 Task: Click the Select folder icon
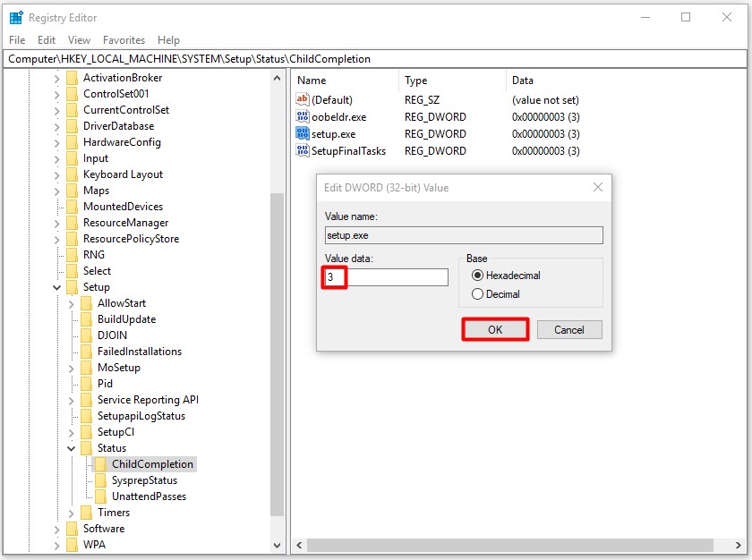[x=72, y=271]
